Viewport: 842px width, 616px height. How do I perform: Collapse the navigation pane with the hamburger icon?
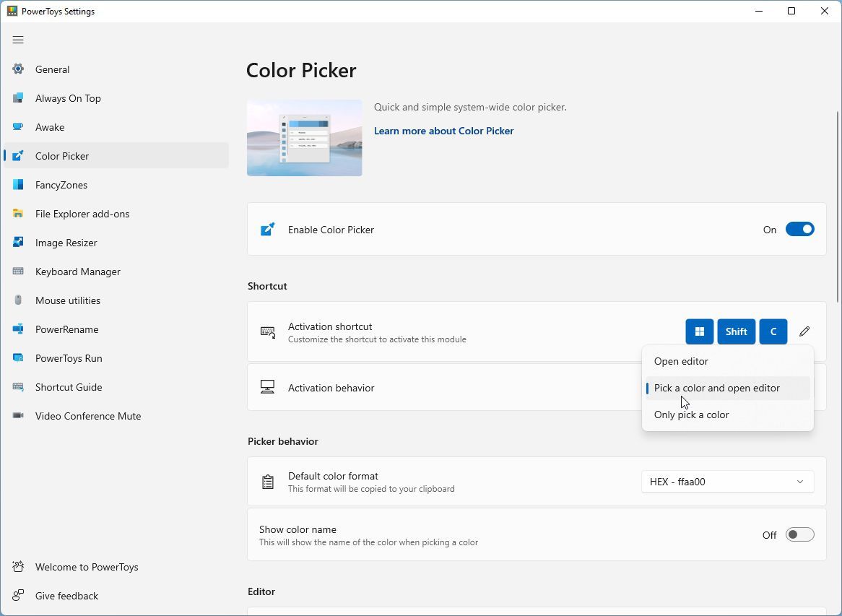tap(18, 40)
